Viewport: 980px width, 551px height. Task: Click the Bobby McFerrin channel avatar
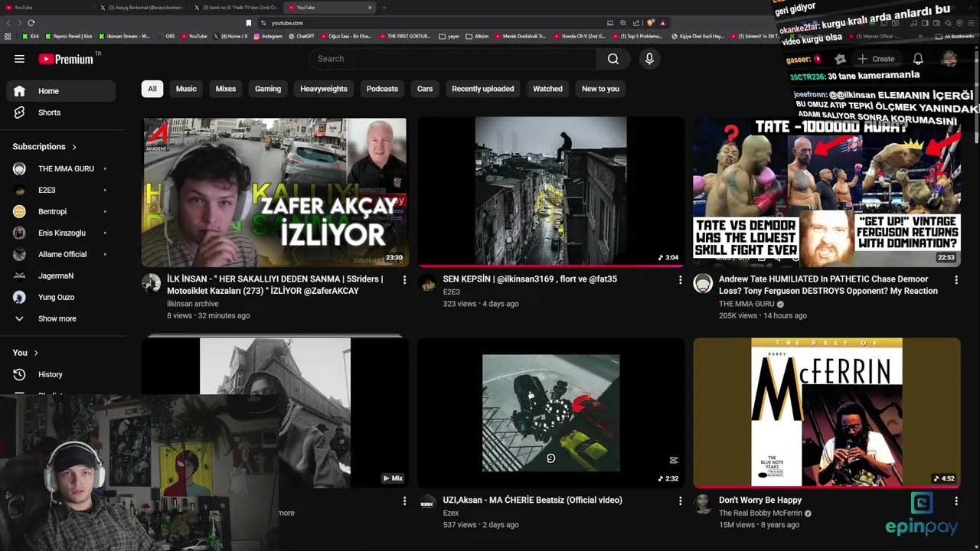703,504
